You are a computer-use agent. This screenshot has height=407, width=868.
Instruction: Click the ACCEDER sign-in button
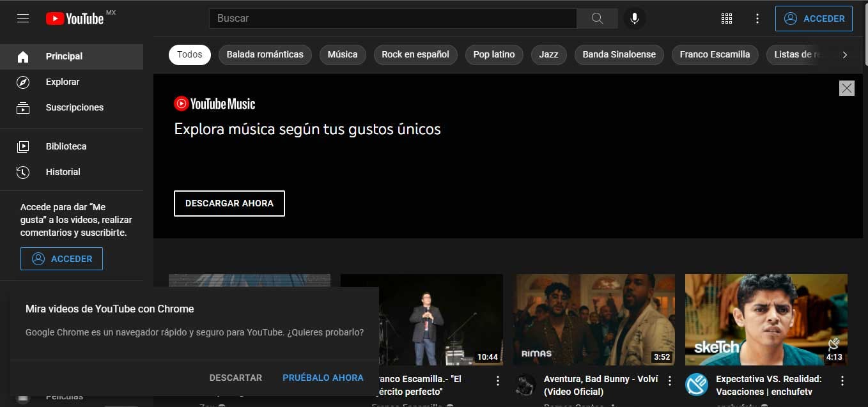pyautogui.click(x=814, y=19)
